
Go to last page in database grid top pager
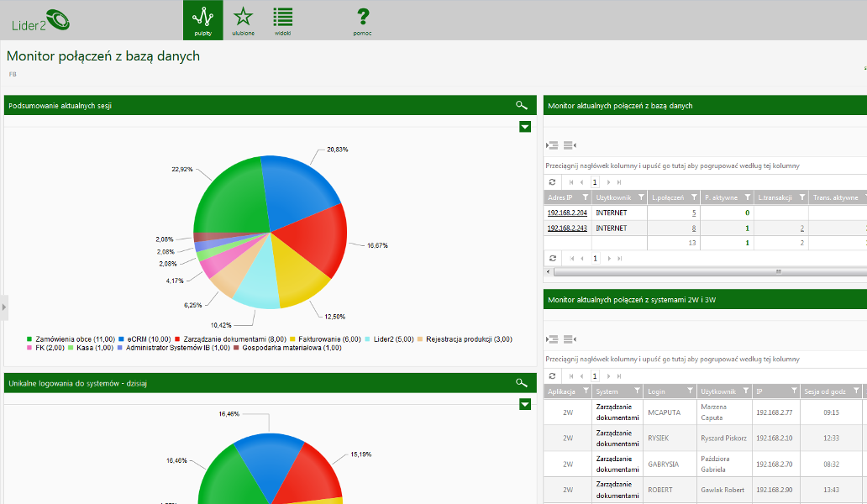tap(618, 181)
